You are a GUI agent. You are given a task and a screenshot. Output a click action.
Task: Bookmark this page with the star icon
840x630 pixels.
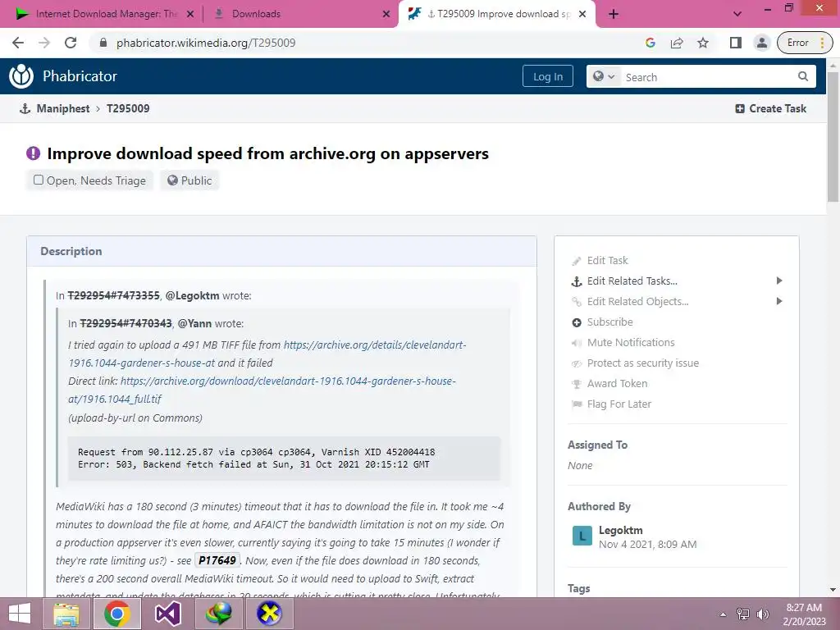(x=703, y=43)
